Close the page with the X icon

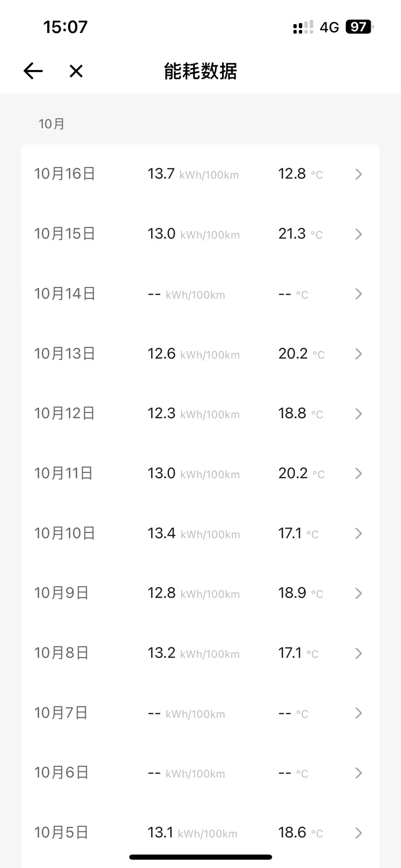pos(76,71)
